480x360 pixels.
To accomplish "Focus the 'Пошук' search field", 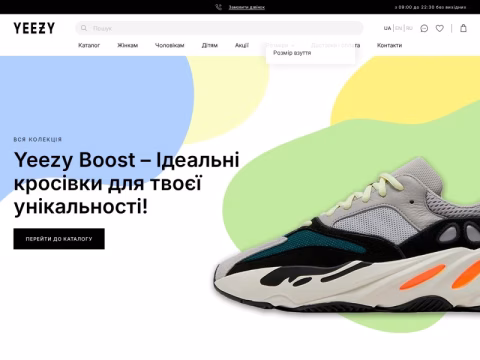I will pos(219,28).
